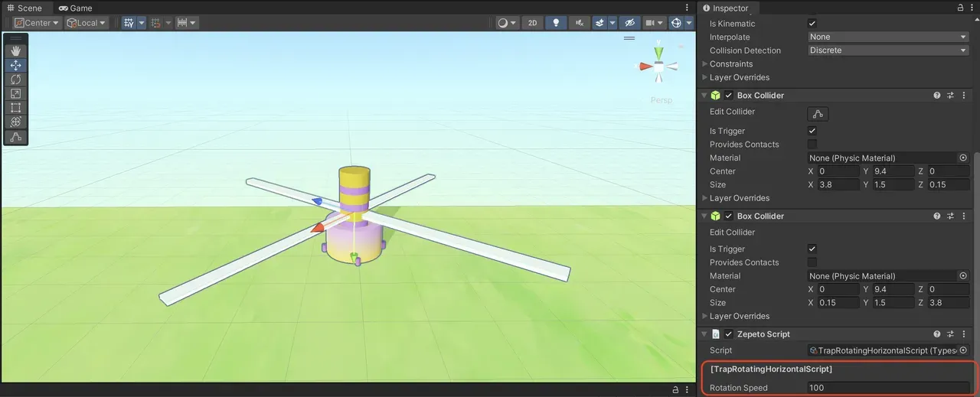Click the green Y axis on the orientation gizmo
Screen dimensions: 980x397
[658, 54]
